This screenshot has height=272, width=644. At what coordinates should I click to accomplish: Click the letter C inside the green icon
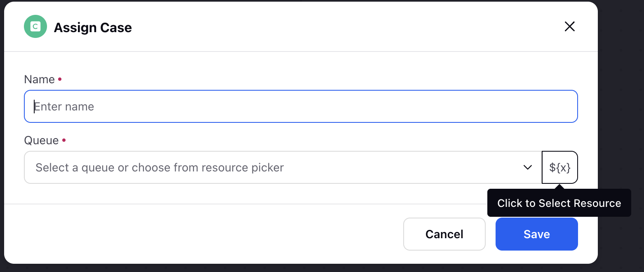point(35,27)
